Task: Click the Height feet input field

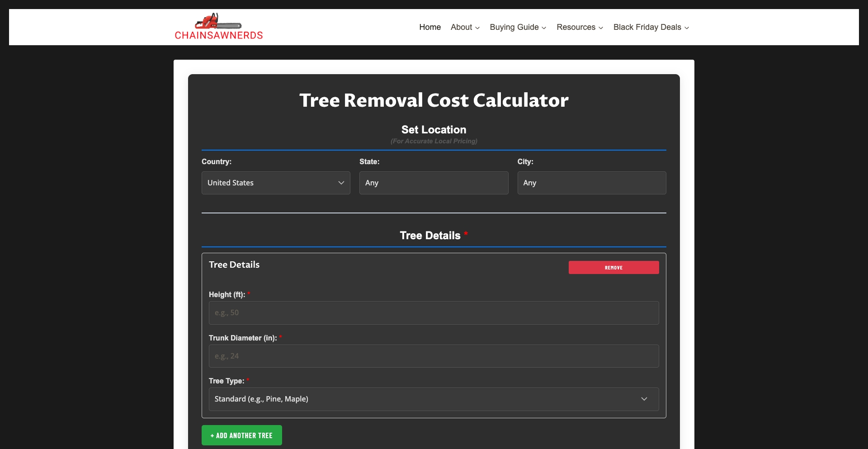Action: tap(433, 312)
